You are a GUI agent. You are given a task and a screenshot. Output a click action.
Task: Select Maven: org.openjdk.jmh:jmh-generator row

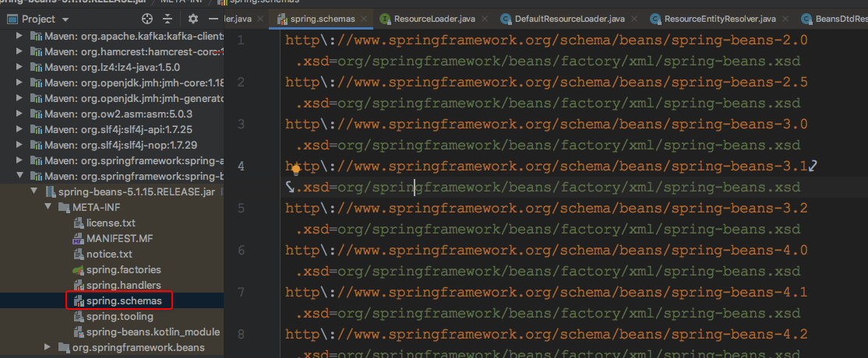(x=112, y=99)
